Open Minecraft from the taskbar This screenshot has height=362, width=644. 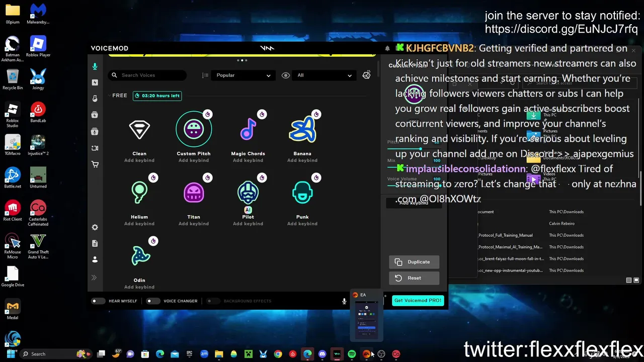click(248, 354)
